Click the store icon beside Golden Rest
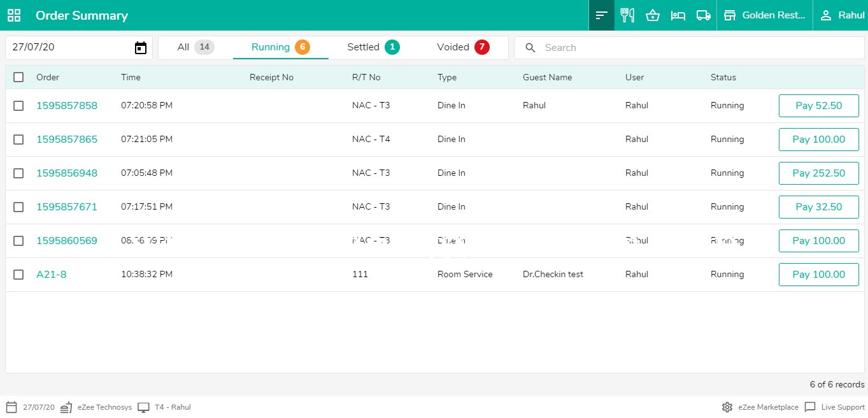 730,15
